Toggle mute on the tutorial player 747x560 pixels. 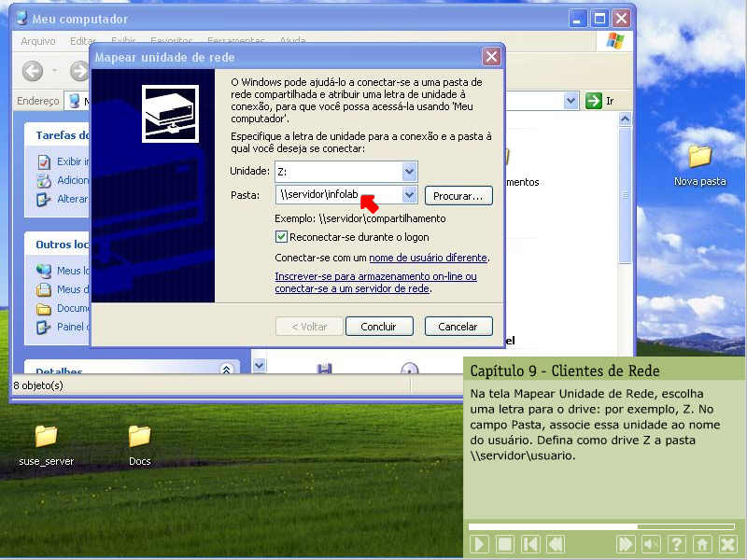(x=652, y=544)
